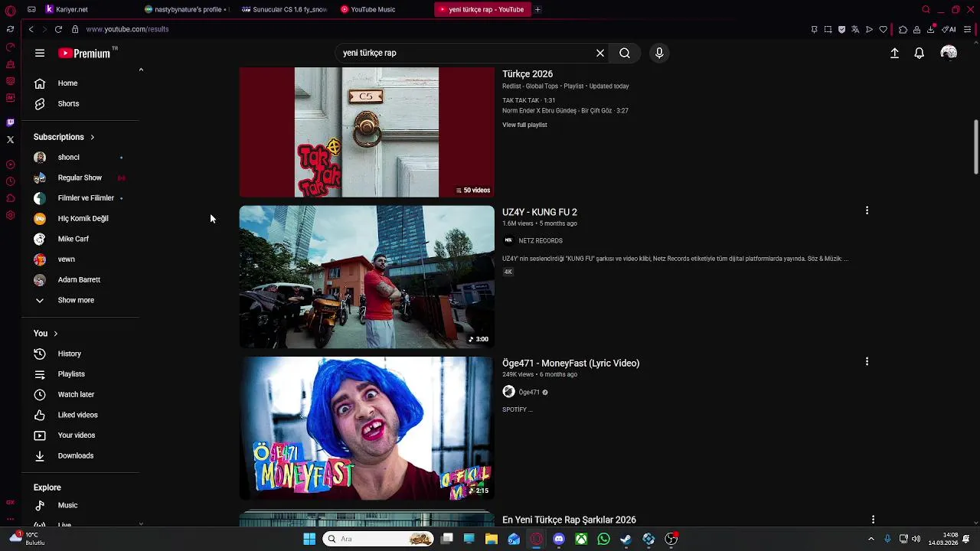980x551 pixels.
Task: Open Your videos page
Action: [80, 435]
